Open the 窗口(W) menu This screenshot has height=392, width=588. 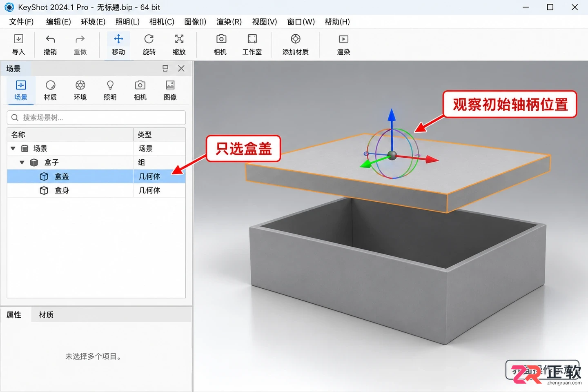(301, 22)
